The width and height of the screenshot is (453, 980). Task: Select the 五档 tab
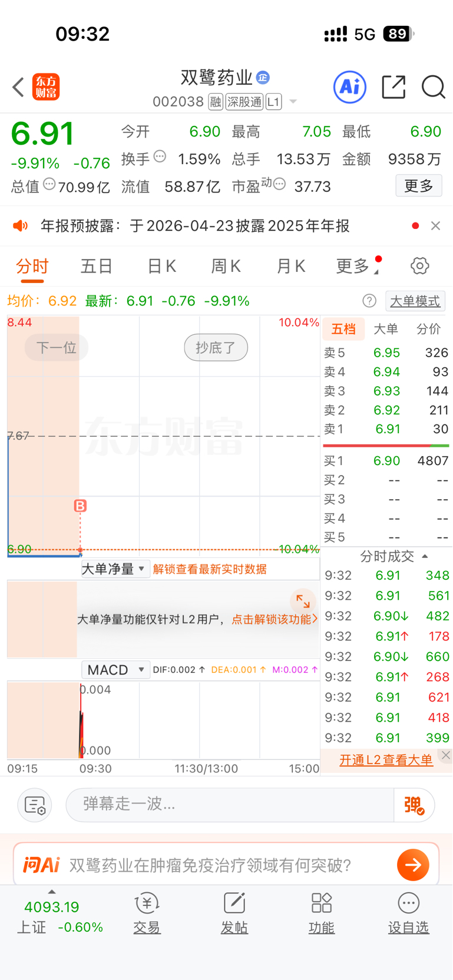point(343,329)
